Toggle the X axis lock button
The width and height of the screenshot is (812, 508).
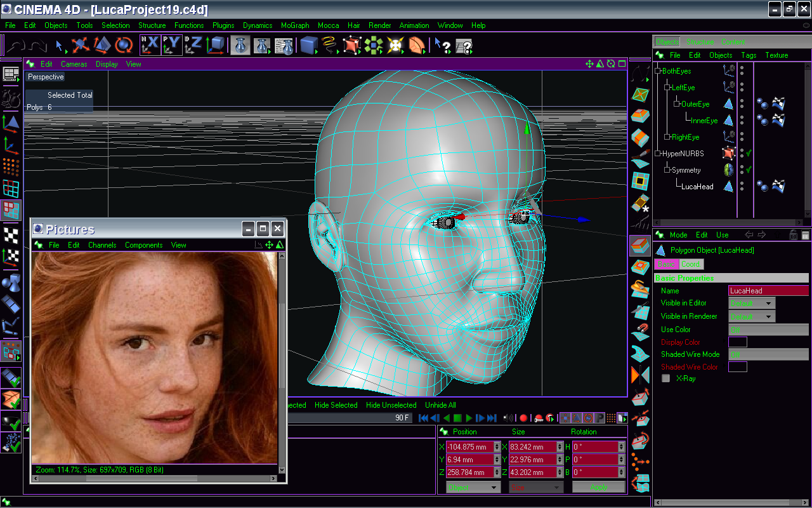coord(150,45)
